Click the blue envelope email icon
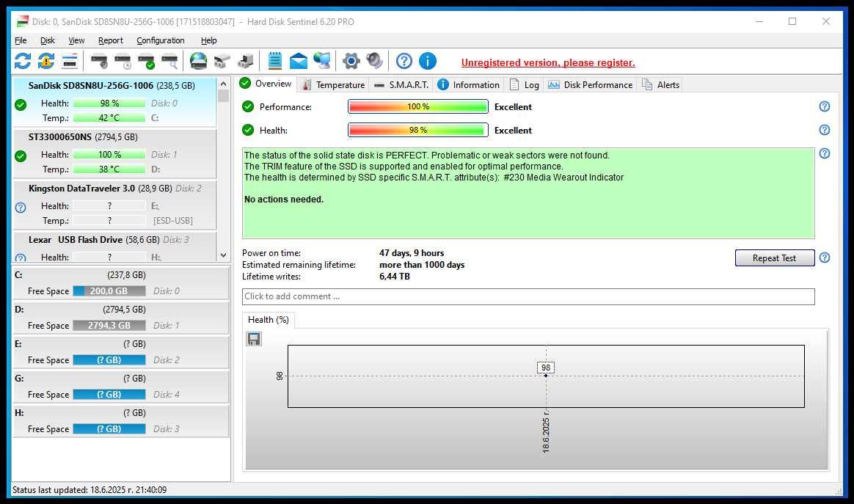 (299, 61)
